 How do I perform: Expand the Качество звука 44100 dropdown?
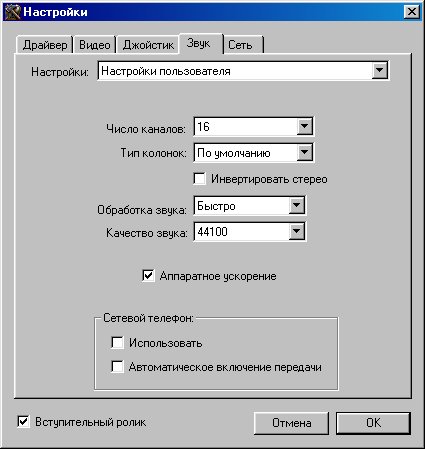coord(296,231)
